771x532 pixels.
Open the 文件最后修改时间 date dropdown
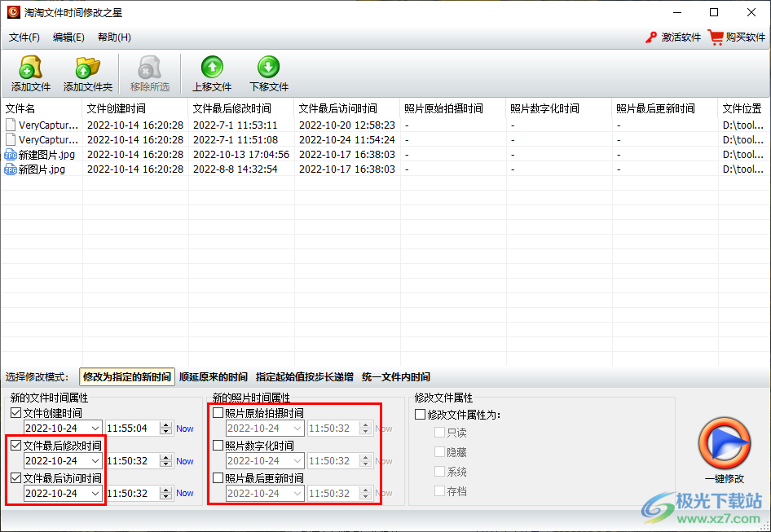click(95, 460)
